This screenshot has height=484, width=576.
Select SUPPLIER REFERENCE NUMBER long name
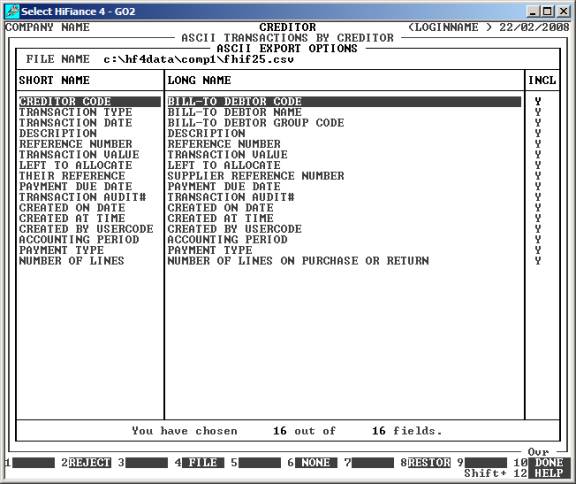(x=256, y=176)
